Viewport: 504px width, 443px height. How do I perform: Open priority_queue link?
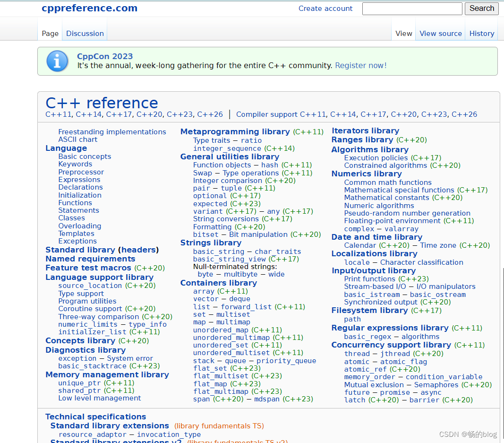point(286,361)
